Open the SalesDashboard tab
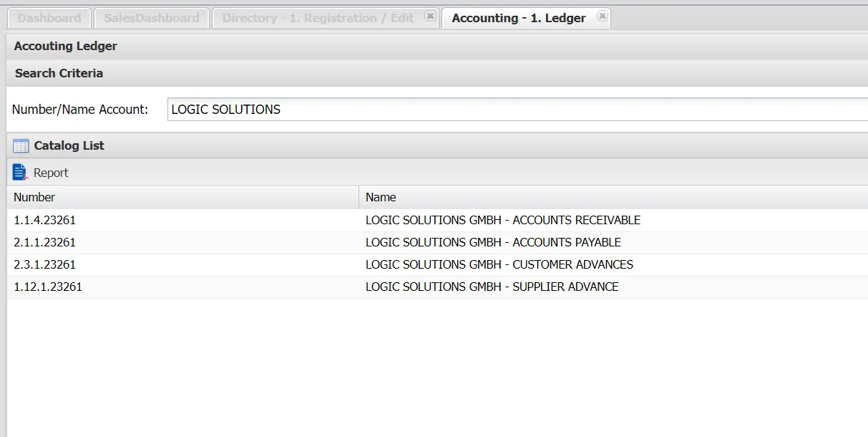This screenshot has height=437, width=868. point(151,18)
